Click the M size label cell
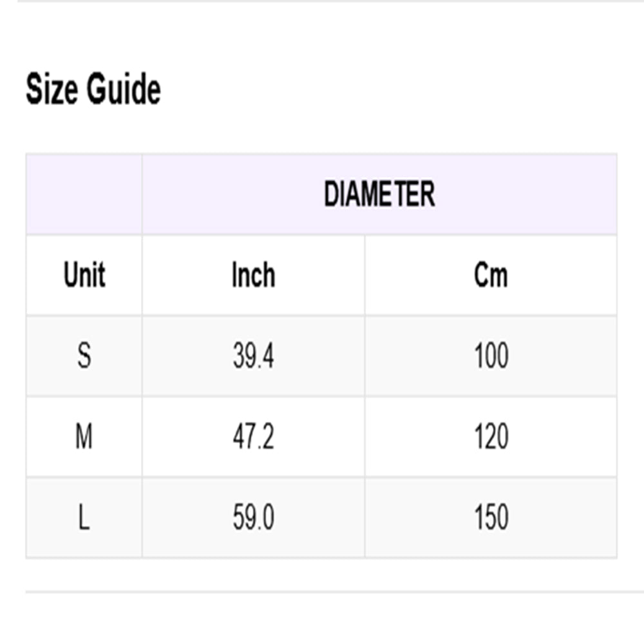Viewport: 644px width, 644px height. coord(84,437)
